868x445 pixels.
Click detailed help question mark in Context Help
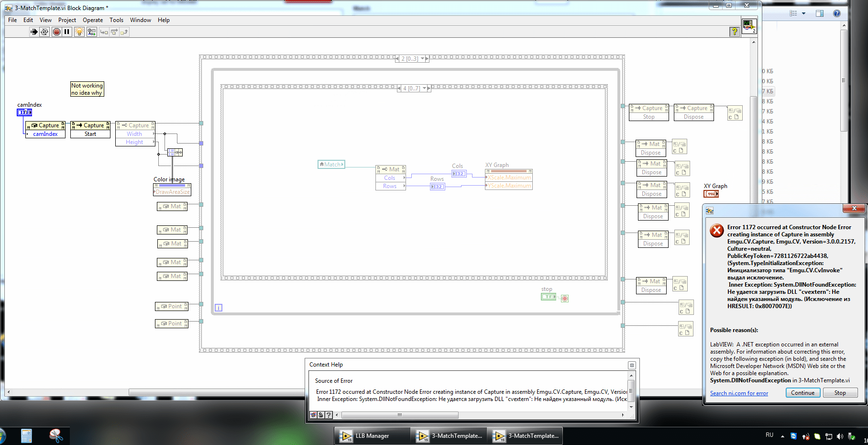(328, 415)
